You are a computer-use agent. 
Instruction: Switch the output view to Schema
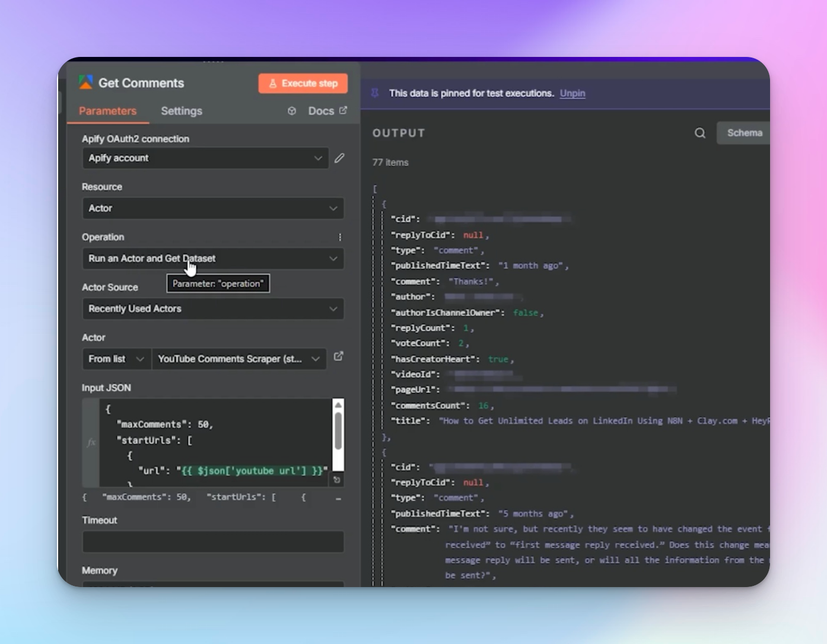click(x=744, y=133)
